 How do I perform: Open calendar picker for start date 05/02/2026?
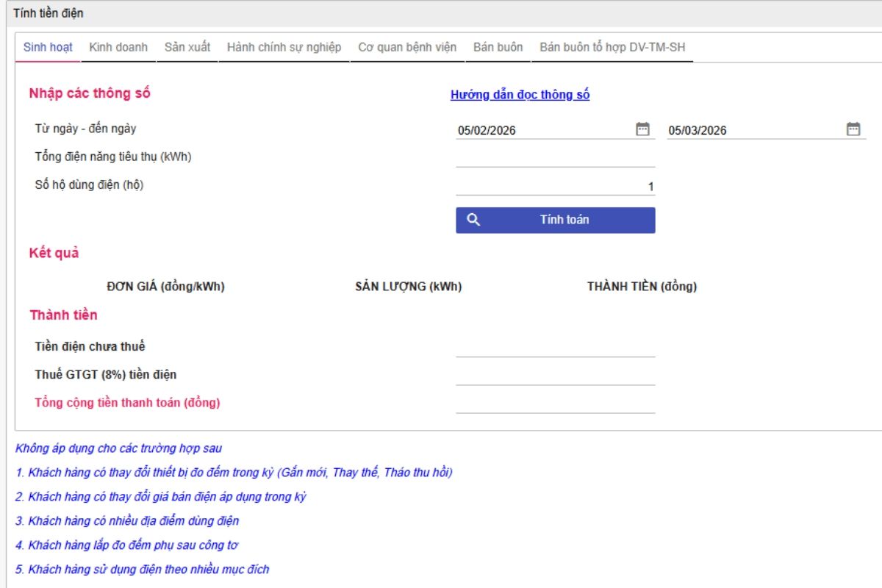click(x=642, y=129)
